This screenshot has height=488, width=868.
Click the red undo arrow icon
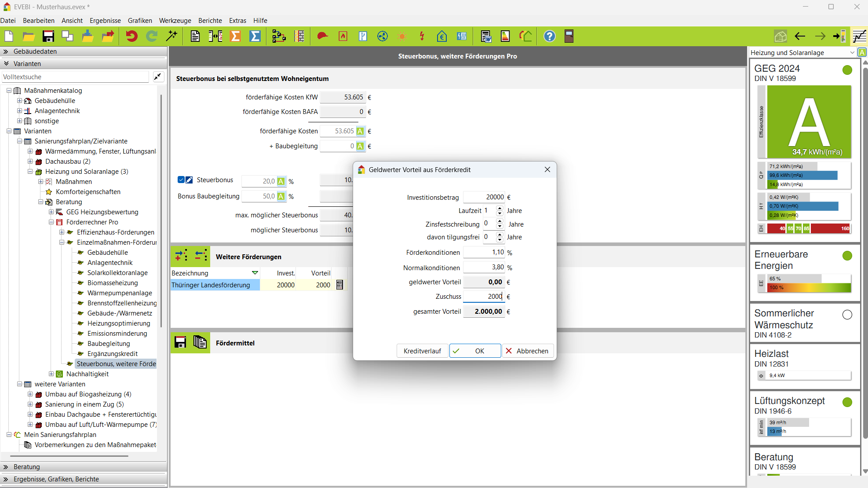[x=131, y=37]
